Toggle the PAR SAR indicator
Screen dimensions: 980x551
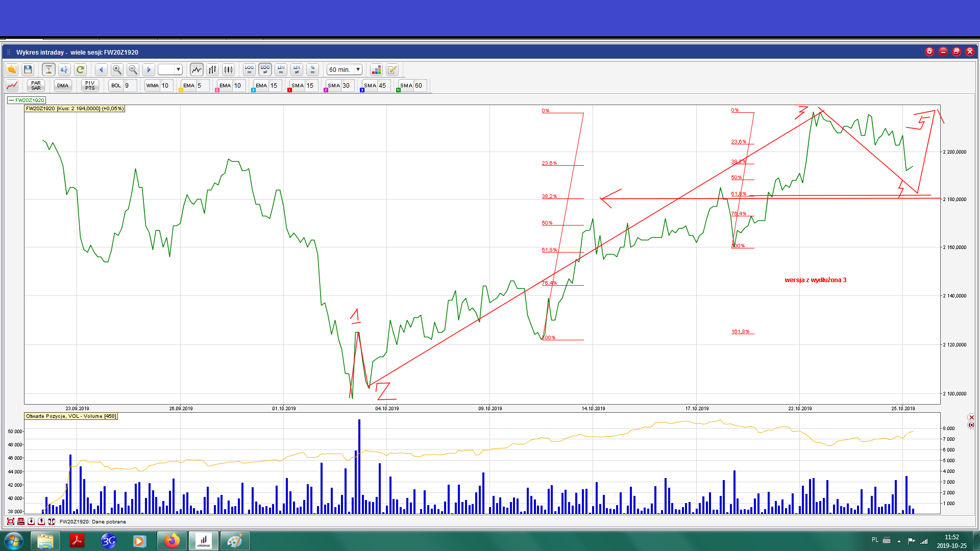point(36,86)
